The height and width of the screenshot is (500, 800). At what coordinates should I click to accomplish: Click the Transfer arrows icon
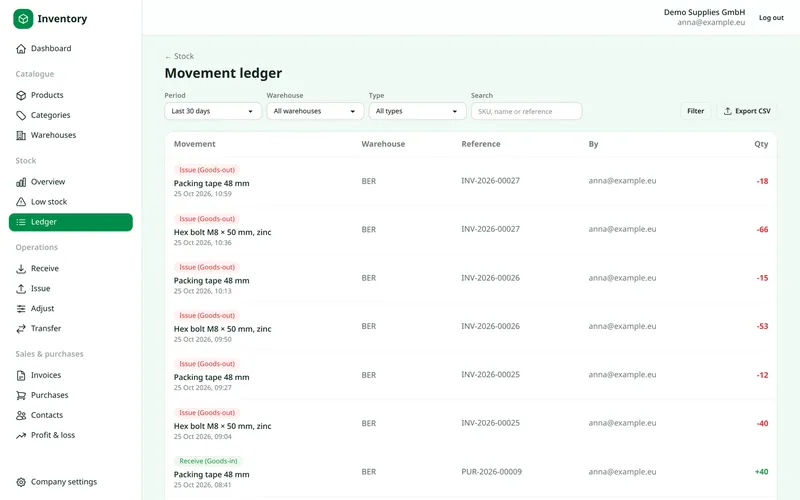pyautogui.click(x=21, y=329)
